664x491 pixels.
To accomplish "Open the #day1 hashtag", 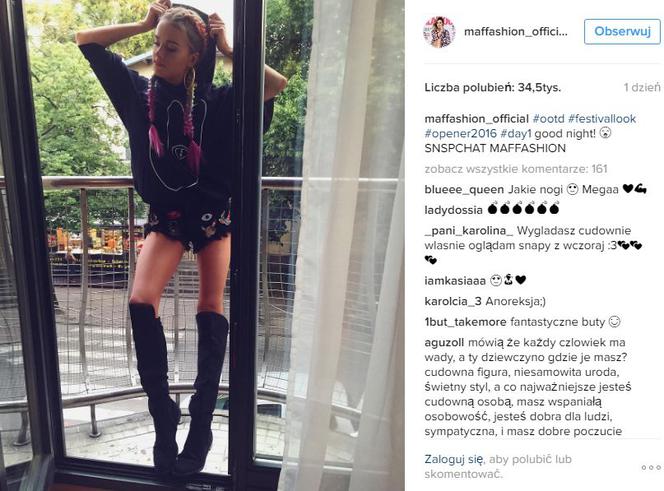I will pos(516,133).
